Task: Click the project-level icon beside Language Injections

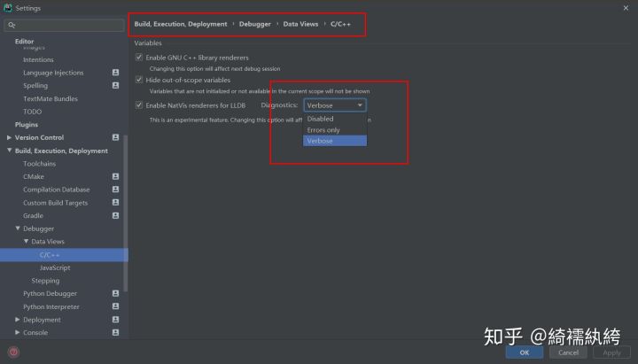Action: (x=115, y=73)
